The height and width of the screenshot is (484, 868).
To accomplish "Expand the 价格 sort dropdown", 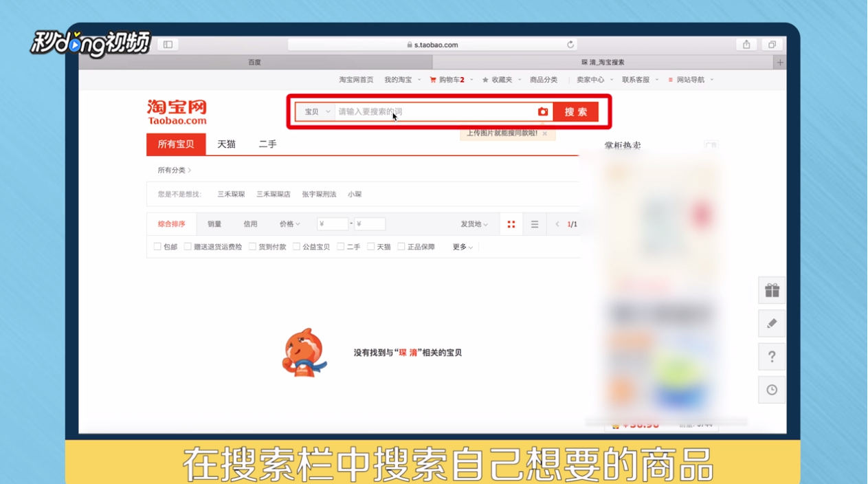I will coord(289,224).
